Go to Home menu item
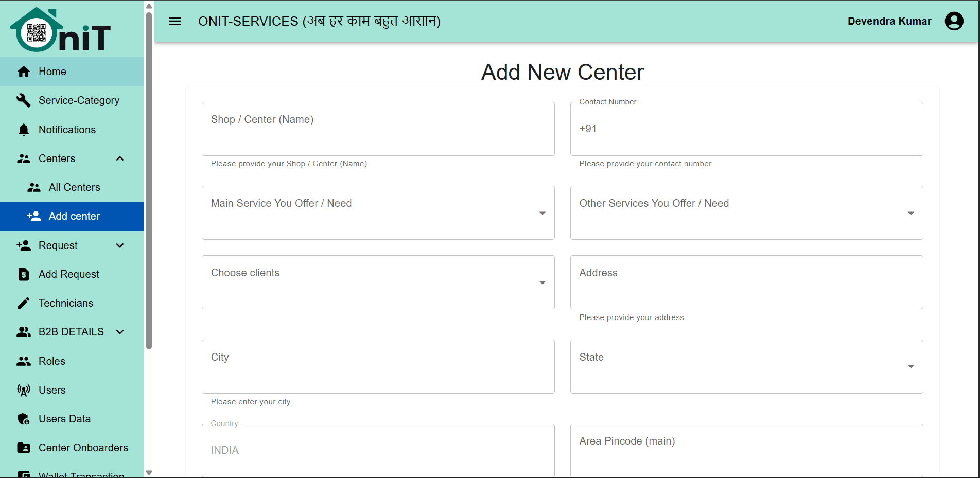980x478 pixels. pyautogui.click(x=72, y=72)
